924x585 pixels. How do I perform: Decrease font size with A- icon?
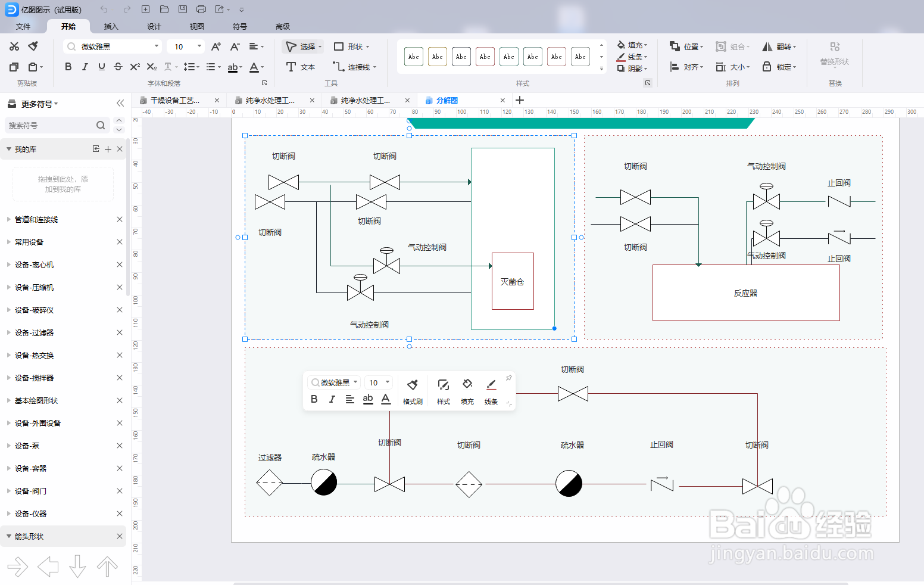(x=235, y=46)
